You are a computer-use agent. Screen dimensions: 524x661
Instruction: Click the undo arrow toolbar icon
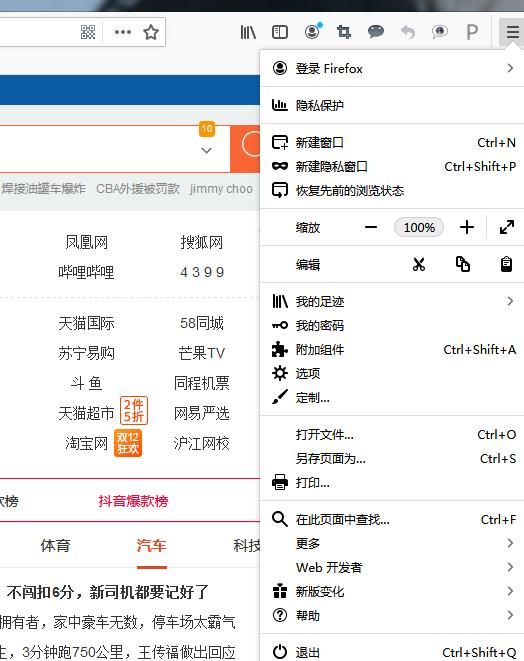pos(408,32)
